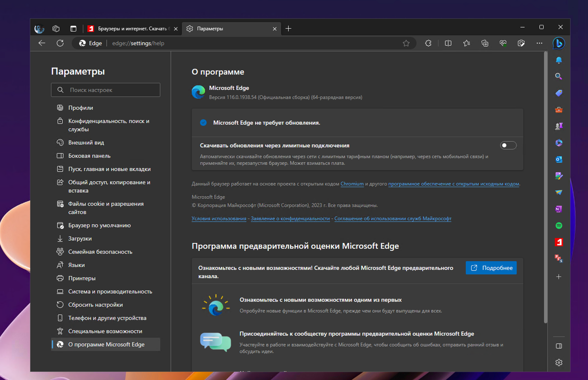Open 'Общий доступ, копирование и вставка' settings
This screenshot has width=588, height=380.
pos(105,186)
